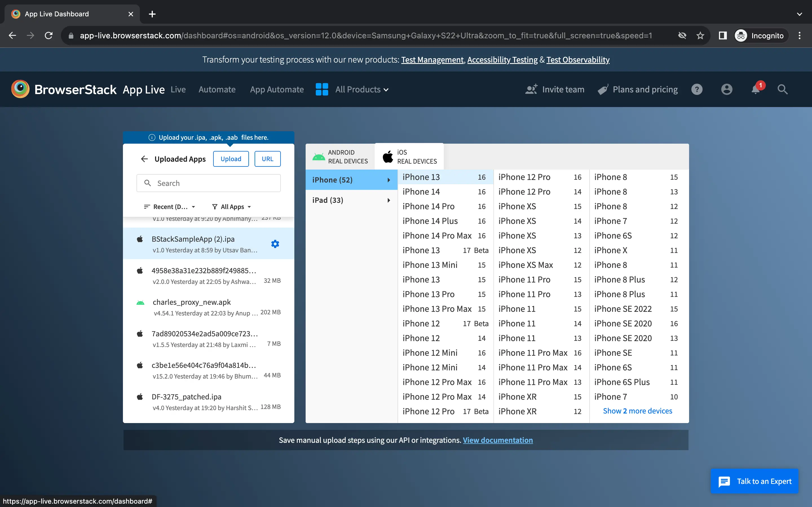Click Show 2 more devices link

click(x=637, y=411)
